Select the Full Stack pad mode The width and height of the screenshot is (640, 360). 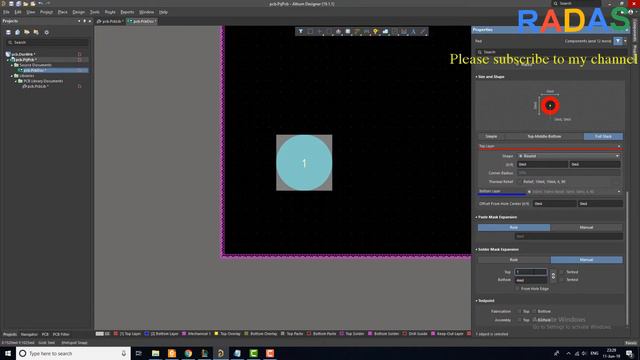click(x=603, y=136)
